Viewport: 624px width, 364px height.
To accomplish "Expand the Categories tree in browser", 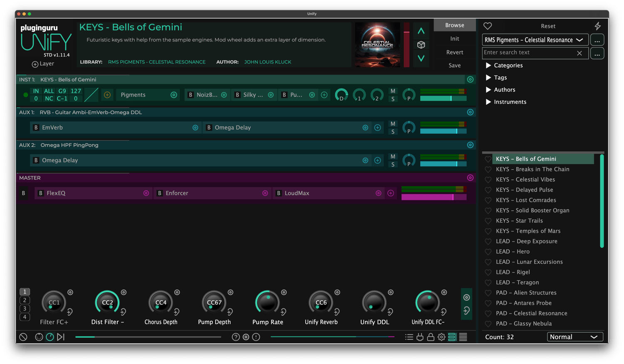I will [488, 66].
